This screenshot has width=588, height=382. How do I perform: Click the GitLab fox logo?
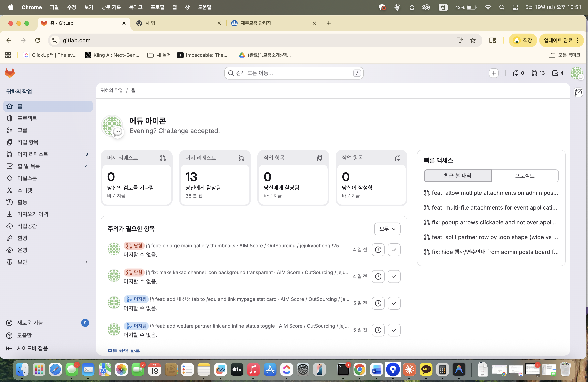10,73
